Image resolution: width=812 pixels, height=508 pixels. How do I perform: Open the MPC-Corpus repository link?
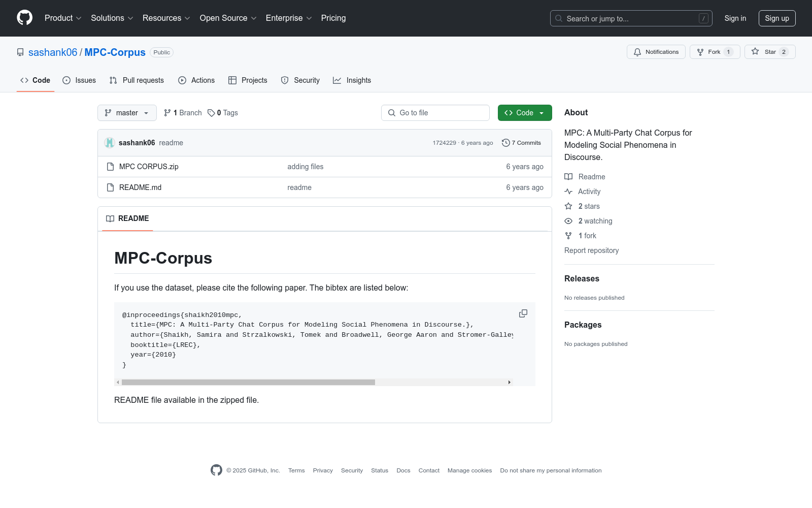(115, 52)
